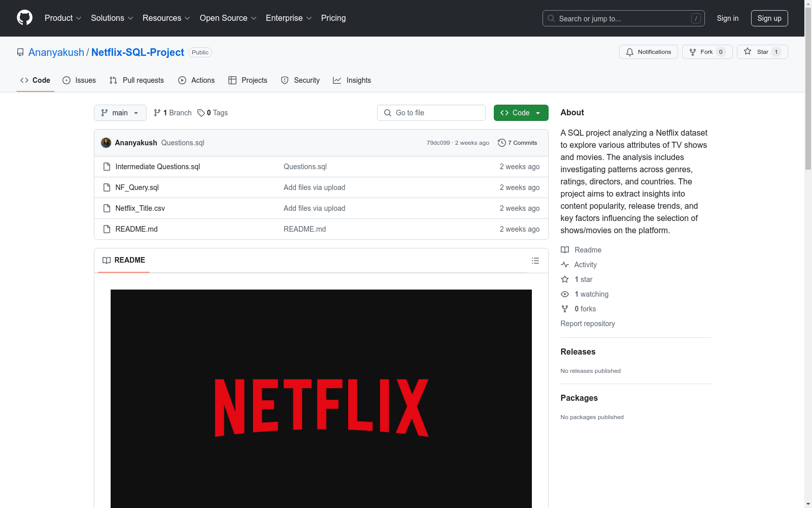Screen dimensions: 812x508
Task: Click the eye icon next to 1 watching
Action: coord(565,294)
